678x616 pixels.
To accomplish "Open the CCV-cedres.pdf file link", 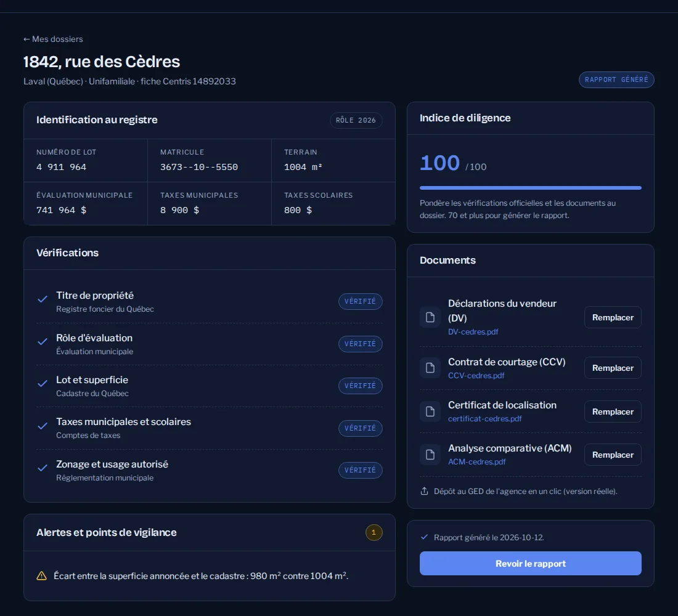I will [476, 375].
